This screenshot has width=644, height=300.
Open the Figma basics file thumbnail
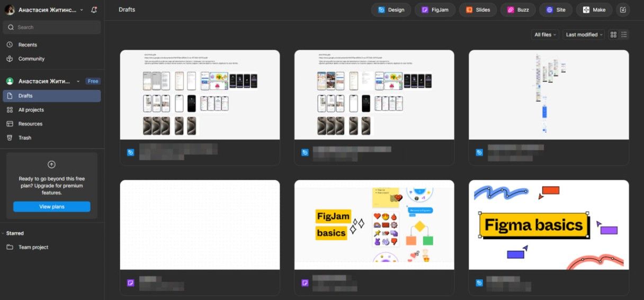[549, 225]
